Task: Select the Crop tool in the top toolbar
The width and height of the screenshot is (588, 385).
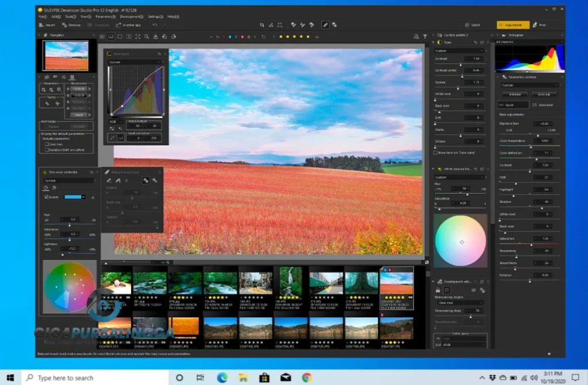Action: [x=262, y=25]
